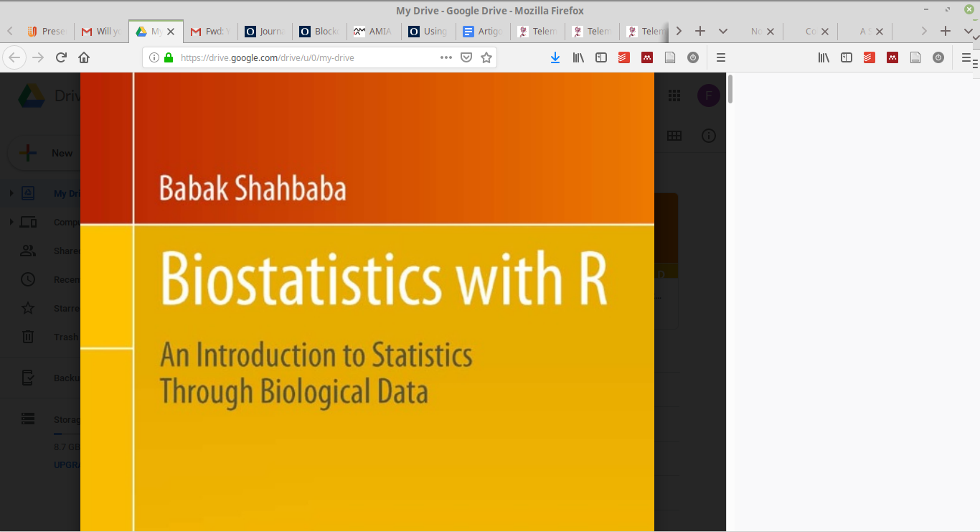Switch to Gmail tab 'Fwd:'
The image size is (980, 532).
[x=211, y=32]
